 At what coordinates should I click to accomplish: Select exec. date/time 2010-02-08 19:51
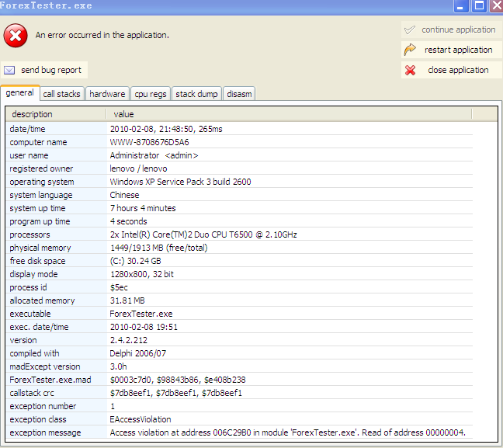click(144, 327)
